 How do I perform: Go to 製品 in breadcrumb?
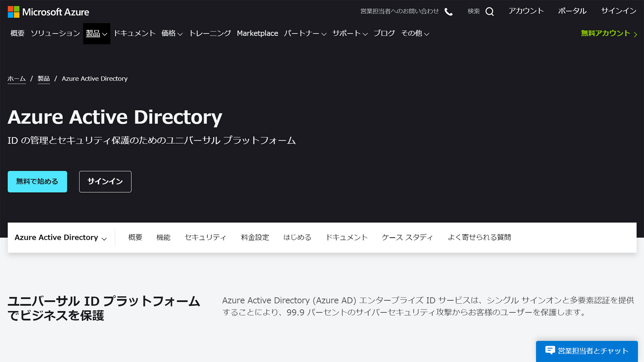[x=44, y=79]
